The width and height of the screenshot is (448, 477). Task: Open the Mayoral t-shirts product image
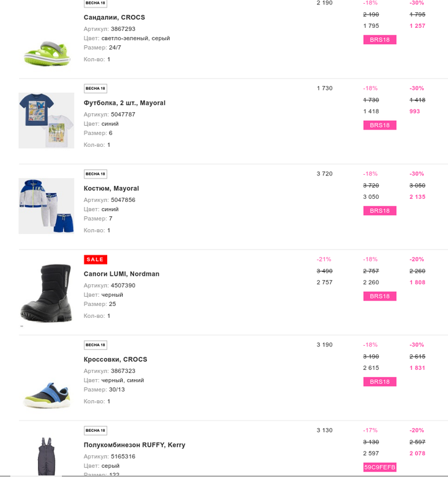click(46, 120)
